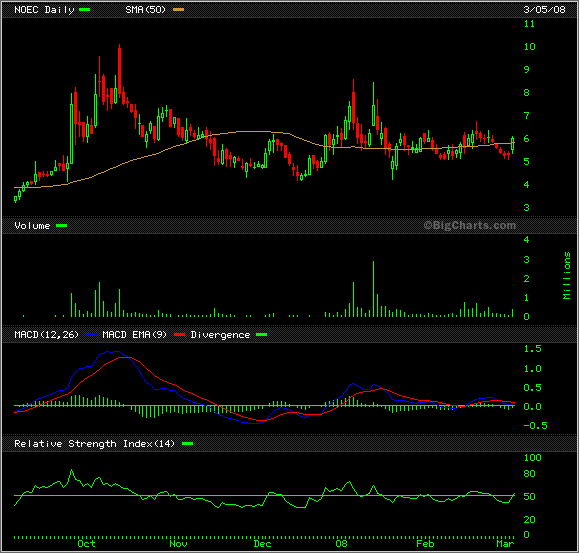Screen dimensions: 579x553
Task: Click the Millions volume axis label
Action: (x=567, y=275)
